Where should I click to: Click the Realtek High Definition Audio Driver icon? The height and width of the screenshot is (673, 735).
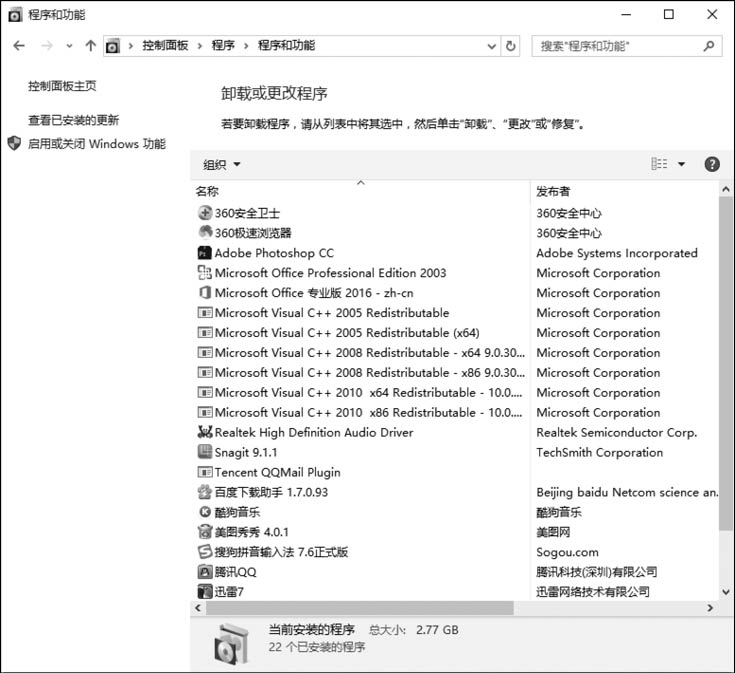[x=205, y=432]
